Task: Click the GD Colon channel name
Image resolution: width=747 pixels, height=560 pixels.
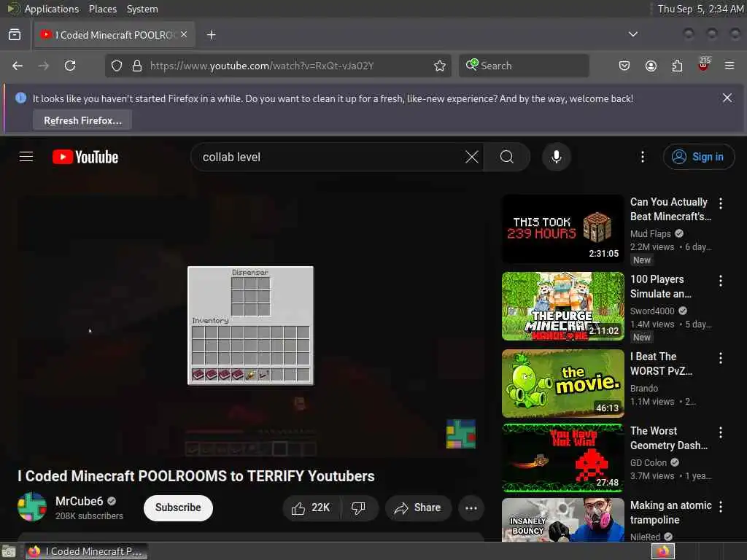Action: tap(649, 462)
